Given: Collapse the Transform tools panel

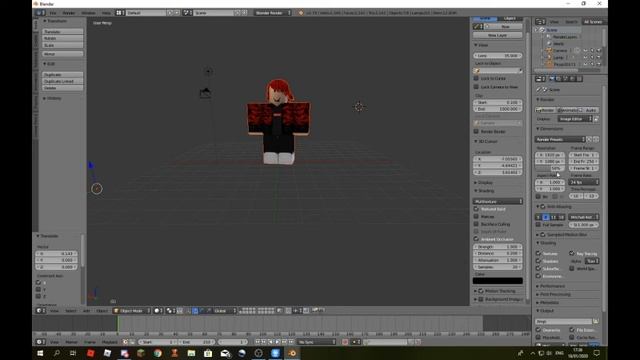Looking at the screenshot, I should coord(55,21).
